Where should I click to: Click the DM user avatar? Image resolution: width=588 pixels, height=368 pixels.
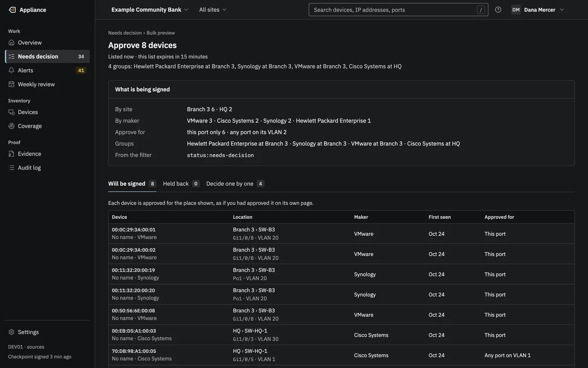pyautogui.click(x=516, y=10)
